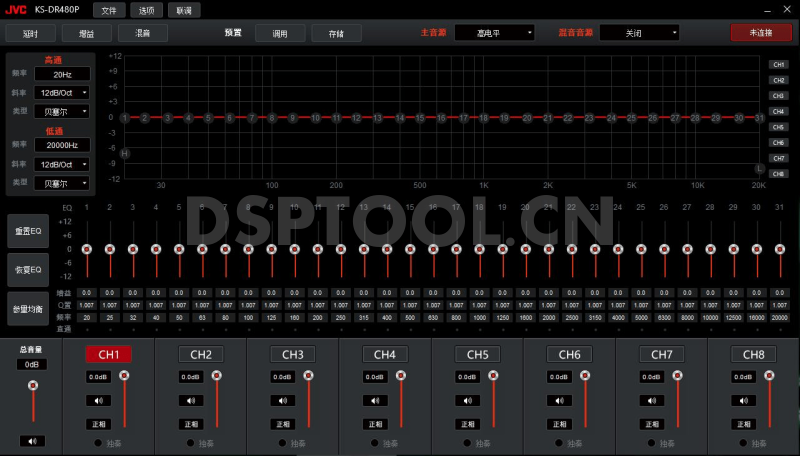The image size is (800, 456).
Task: Click the red 未连接 connection button
Action: tap(770, 33)
